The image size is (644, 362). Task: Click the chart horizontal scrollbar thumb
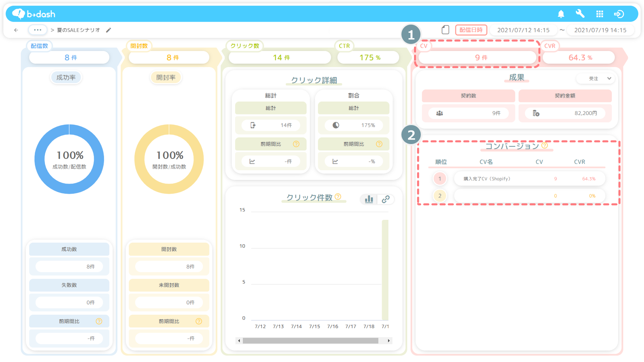[310, 341]
